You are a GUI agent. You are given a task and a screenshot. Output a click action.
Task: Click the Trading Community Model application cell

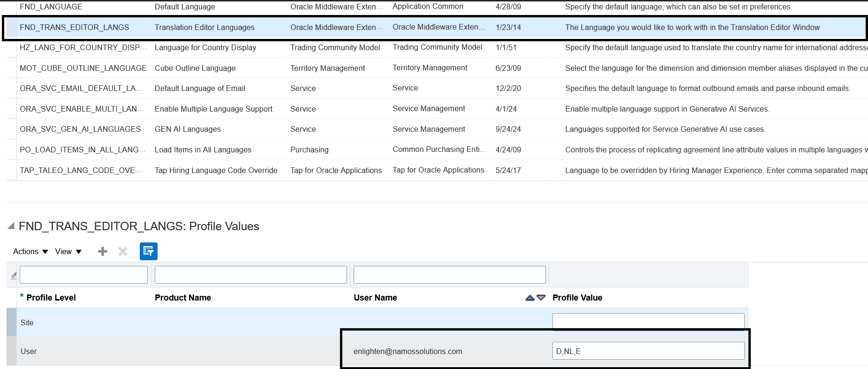point(335,47)
